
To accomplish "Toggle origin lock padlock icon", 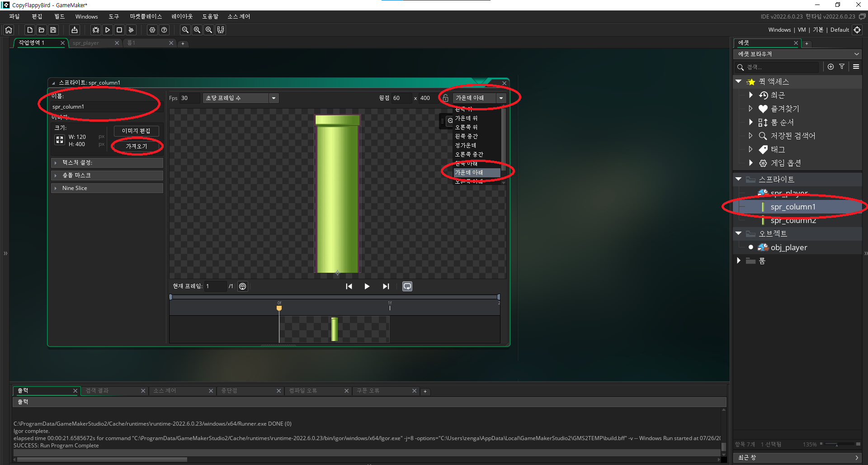I will 445,98.
